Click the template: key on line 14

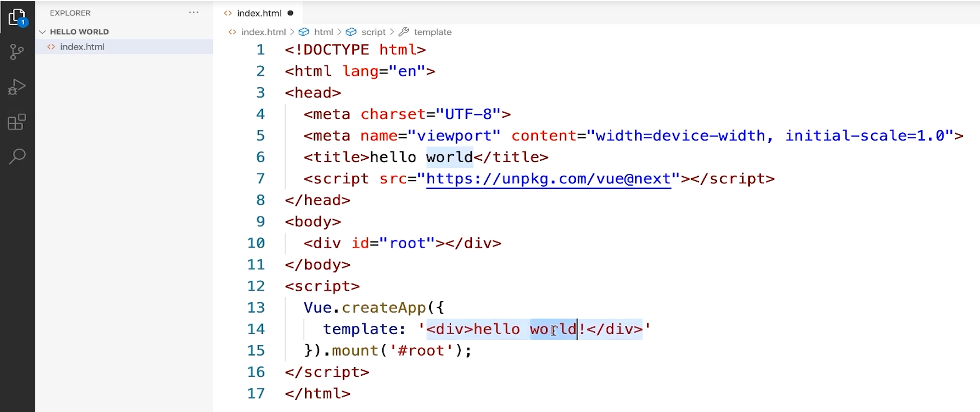(x=364, y=329)
